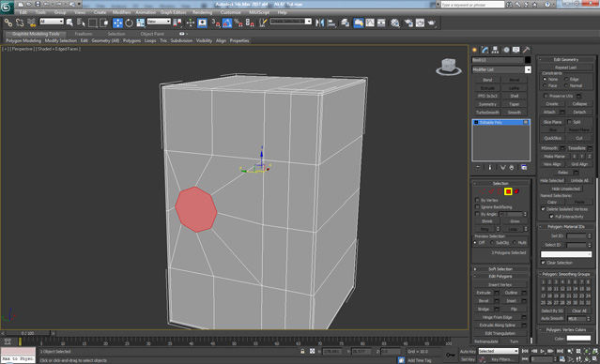600x364 pixels.
Task: Click the Pin Stack icon
Action: pyautogui.click(x=478, y=168)
